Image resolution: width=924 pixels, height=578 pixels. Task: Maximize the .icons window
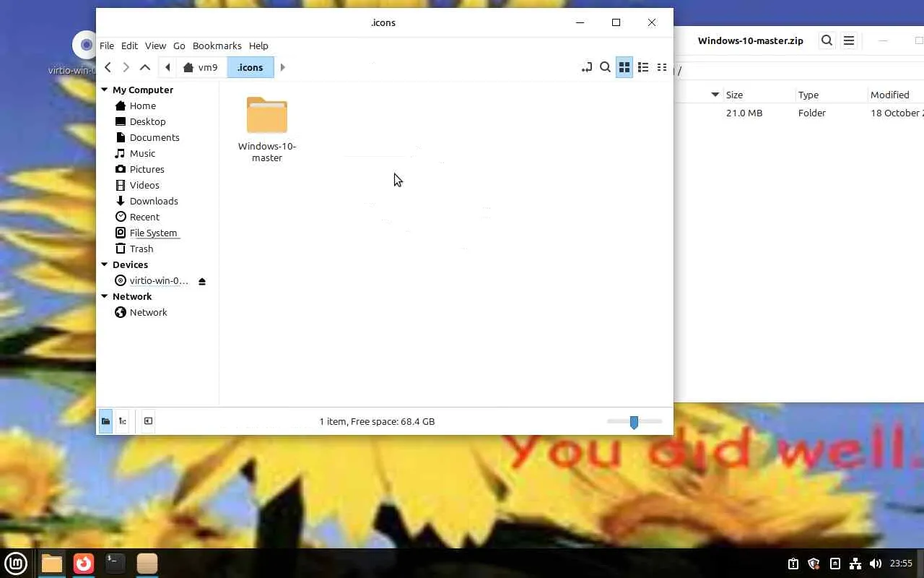tap(616, 22)
